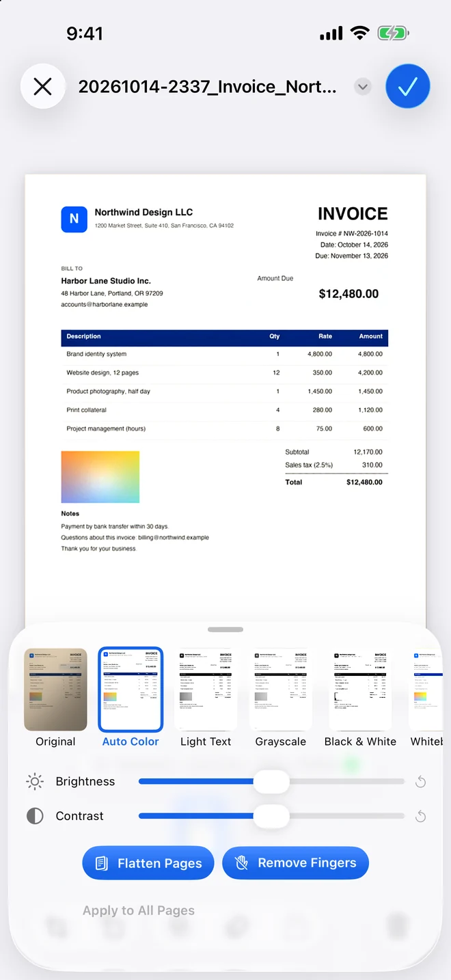Select the Grayscale filter thumbnail

click(281, 690)
